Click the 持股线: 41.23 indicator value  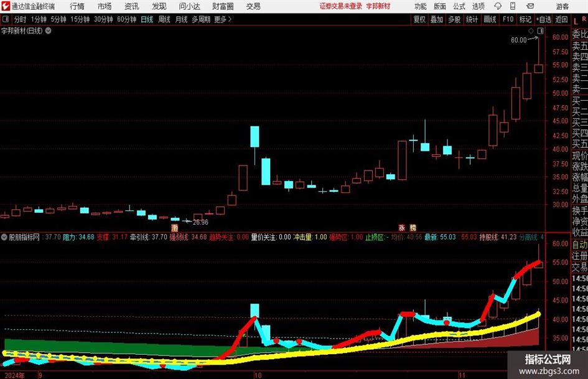tap(498, 237)
